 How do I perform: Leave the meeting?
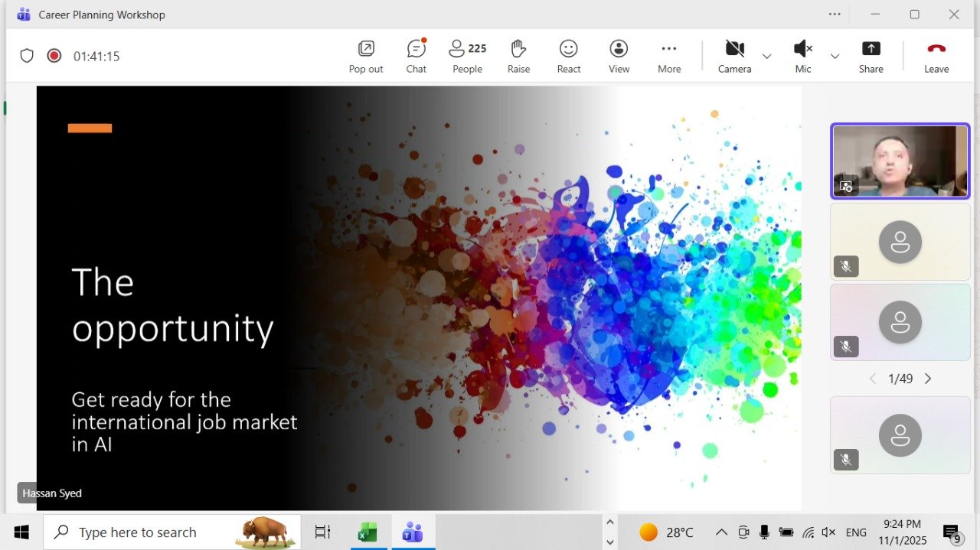click(936, 57)
